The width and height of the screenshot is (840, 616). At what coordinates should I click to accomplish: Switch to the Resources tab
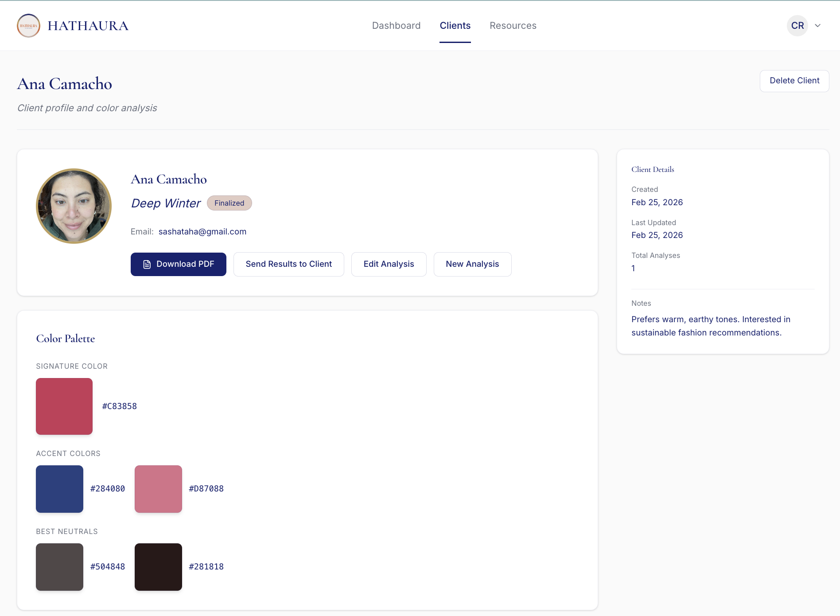(x=513, y=26)
